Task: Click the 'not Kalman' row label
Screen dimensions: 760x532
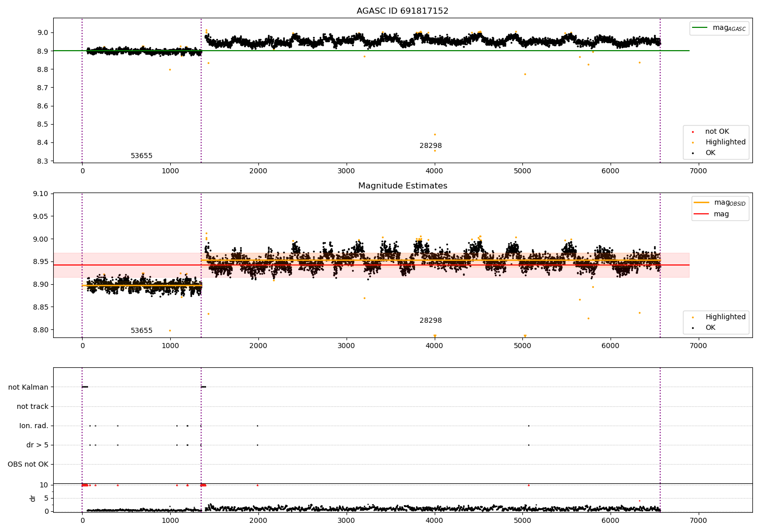Action: pyautogui.click(x=28, y=387)
